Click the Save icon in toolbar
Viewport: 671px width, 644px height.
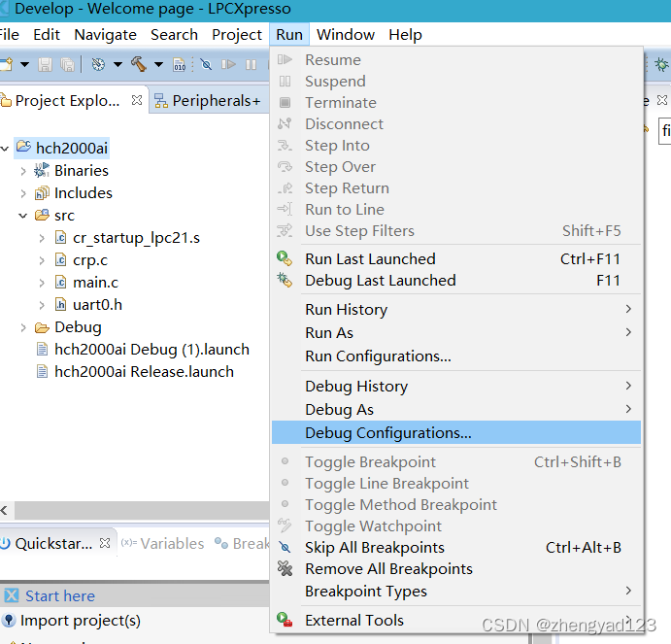pyautogui.click(x=45, y=65)
